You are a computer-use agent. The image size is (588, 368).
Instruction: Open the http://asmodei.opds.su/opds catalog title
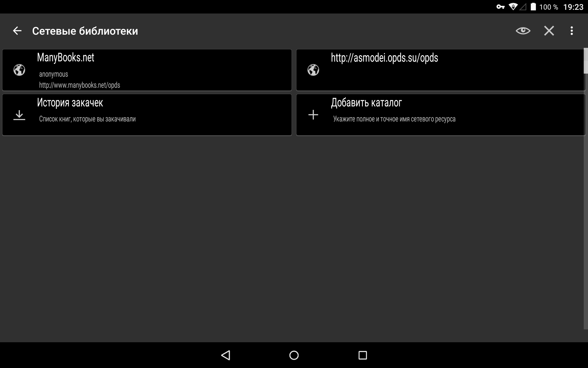point(384,58)
